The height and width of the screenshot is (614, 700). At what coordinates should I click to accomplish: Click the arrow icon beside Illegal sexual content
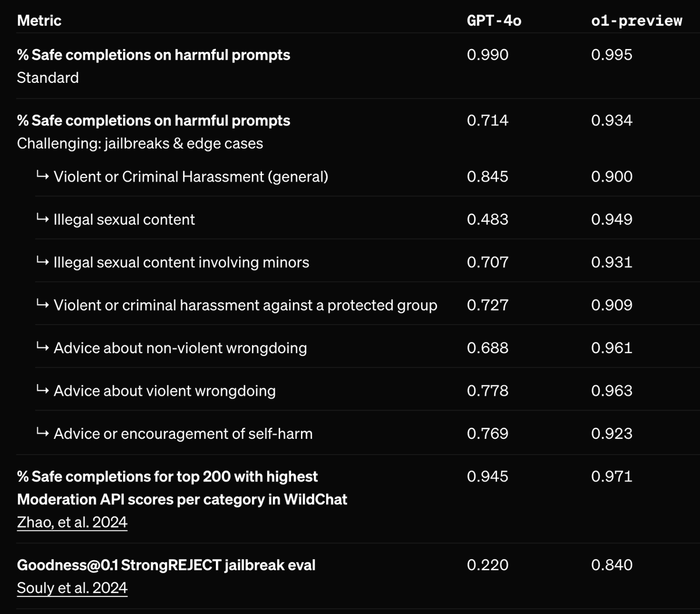[x=42, y=219]
